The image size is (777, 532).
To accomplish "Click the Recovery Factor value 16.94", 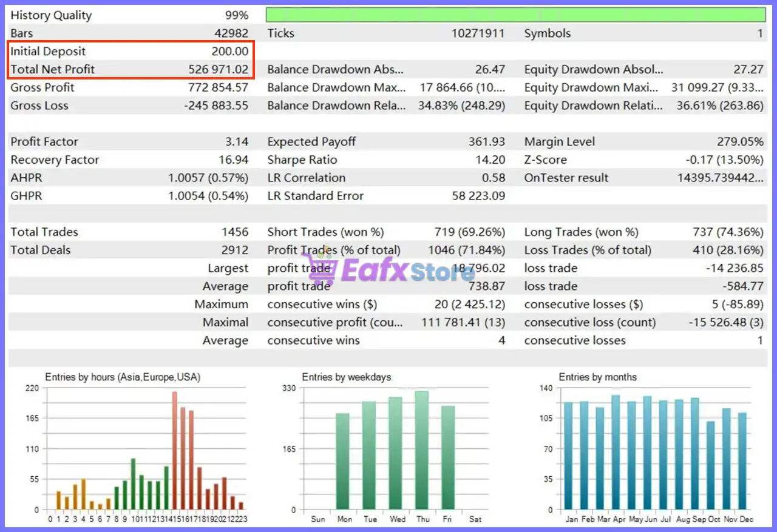I will 234,160.
